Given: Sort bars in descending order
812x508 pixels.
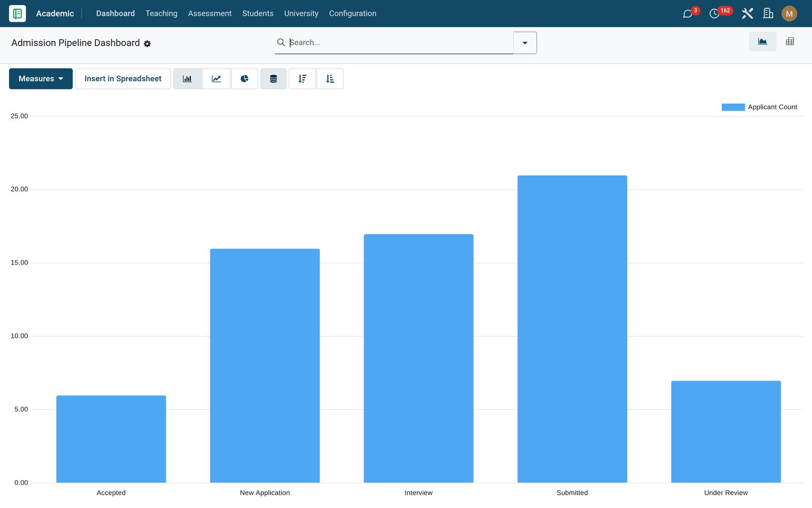Looking at the screenshot, I should (x=302, y=79).
